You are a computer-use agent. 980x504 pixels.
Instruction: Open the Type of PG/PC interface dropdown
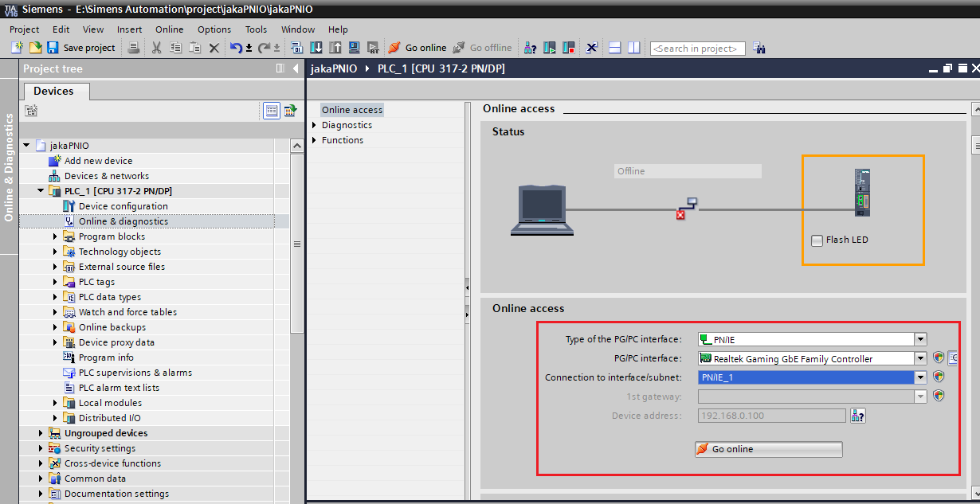920,339
